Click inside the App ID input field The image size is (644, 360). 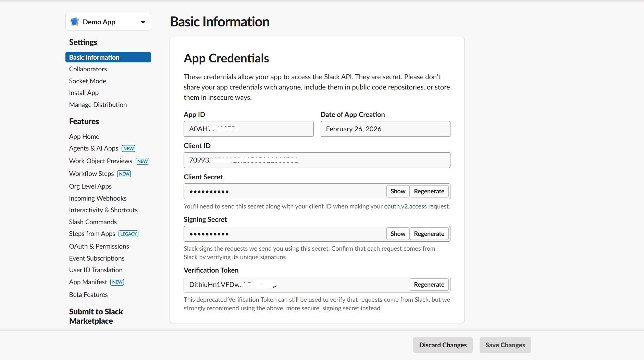[x=248, y=129]
